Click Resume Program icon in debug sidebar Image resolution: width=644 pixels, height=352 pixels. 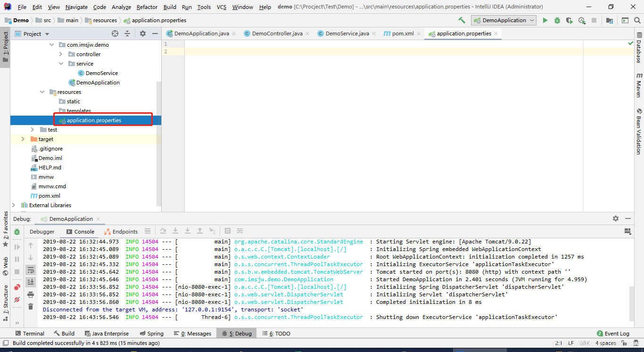[17, 247]
